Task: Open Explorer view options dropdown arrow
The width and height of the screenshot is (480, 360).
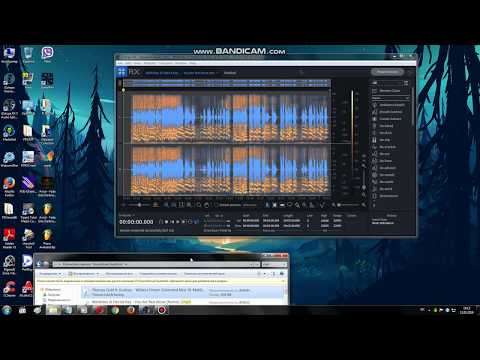Action: point(265,274)
